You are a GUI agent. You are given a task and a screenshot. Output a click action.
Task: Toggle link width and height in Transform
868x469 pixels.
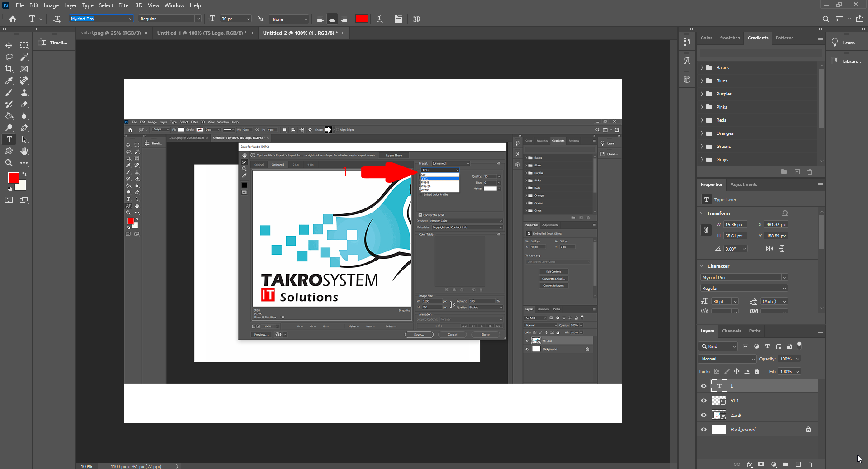[706, 230]
